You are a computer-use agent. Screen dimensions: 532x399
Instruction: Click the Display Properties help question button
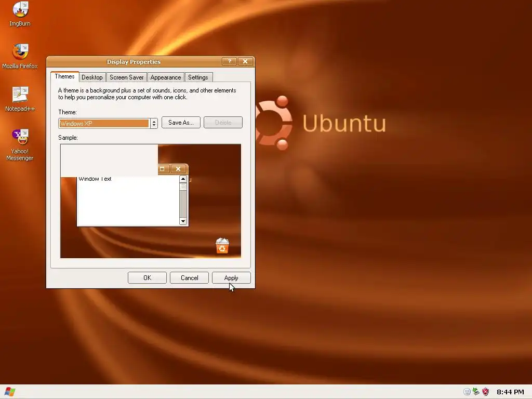229,61
